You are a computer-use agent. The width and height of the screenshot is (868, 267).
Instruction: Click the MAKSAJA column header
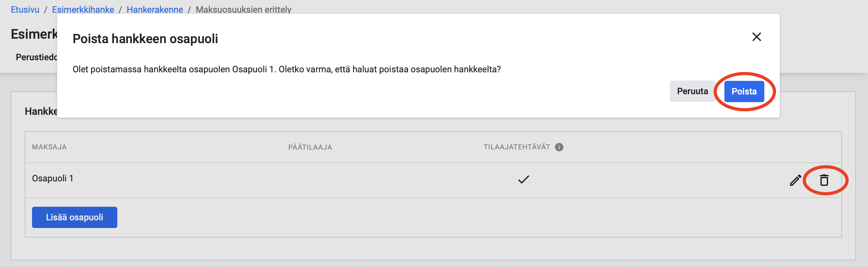[x=49, y=147]
